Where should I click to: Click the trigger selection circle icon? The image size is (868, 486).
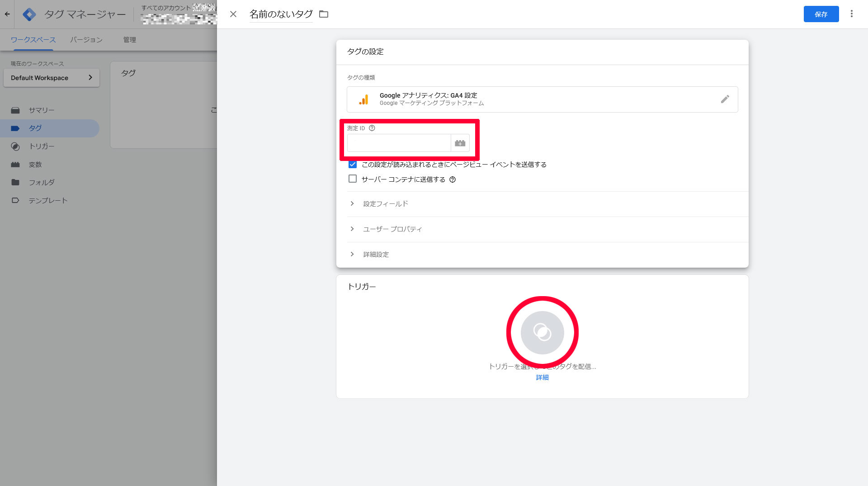point(542,333)
